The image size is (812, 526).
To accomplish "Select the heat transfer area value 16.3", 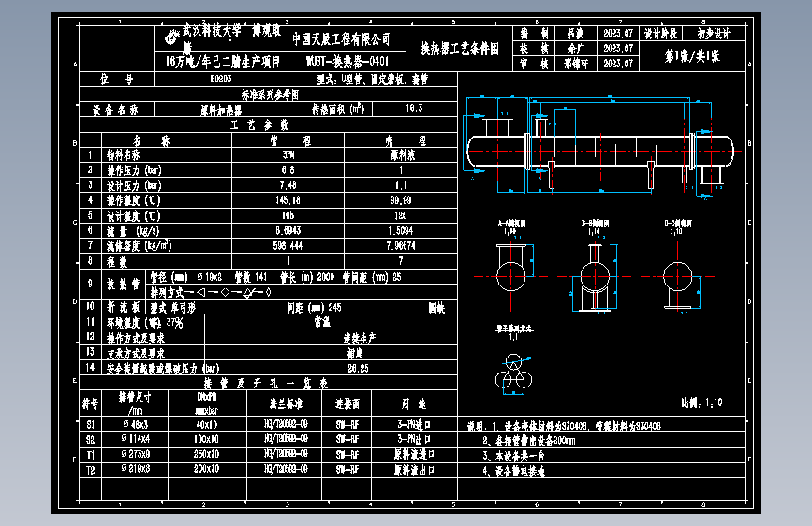I will click(414, 109).
